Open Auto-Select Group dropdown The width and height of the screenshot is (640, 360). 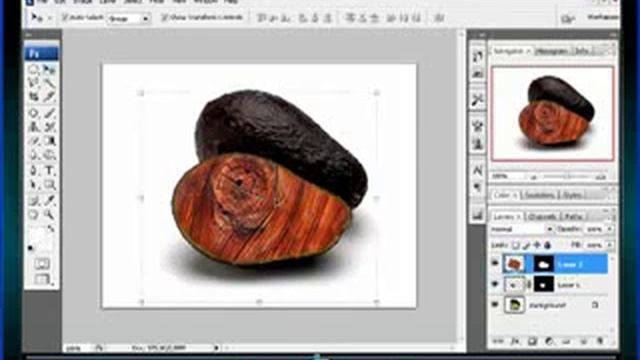129,18
